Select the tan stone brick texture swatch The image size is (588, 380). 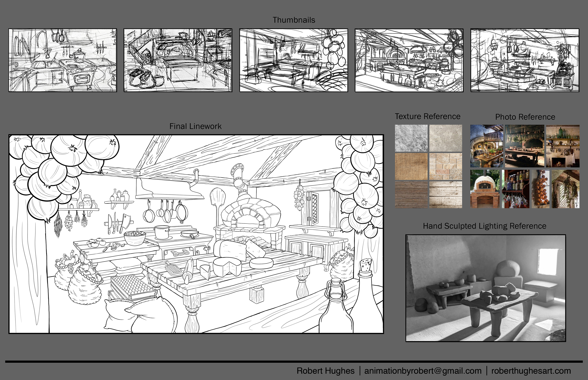tap(445, 166)
